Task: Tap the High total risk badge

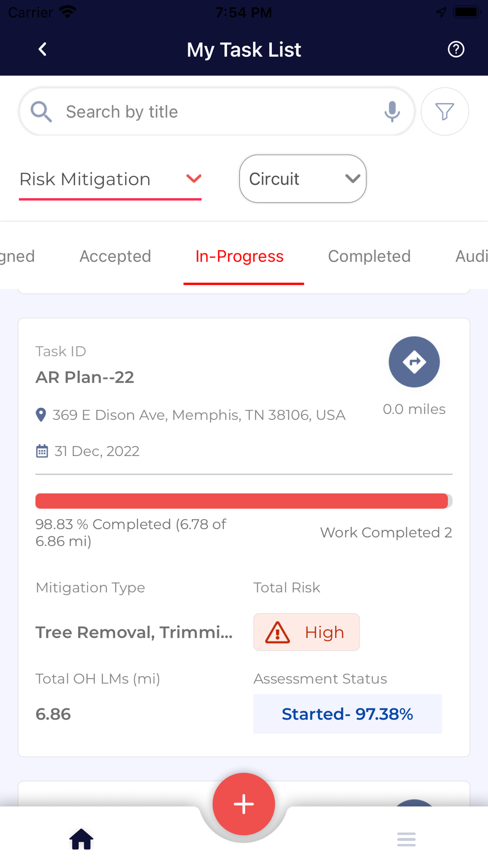Action: tap(306, 632)
